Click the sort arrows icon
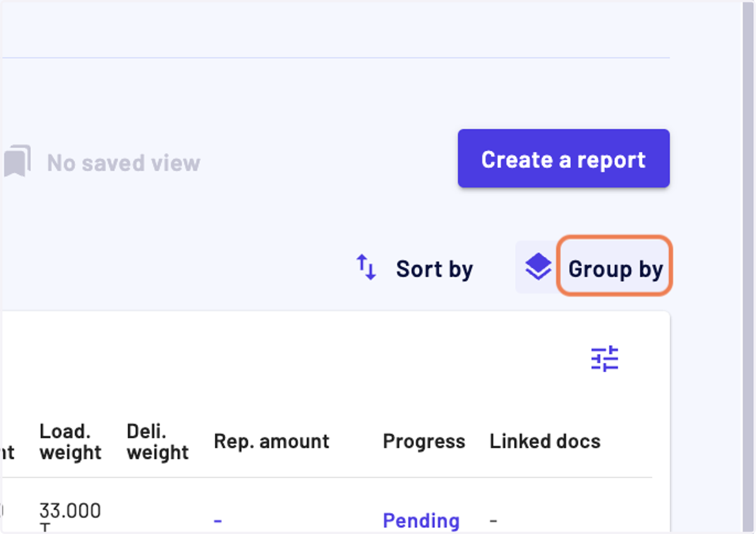This screenshot has width=756, height=534. tap(366, 267)
